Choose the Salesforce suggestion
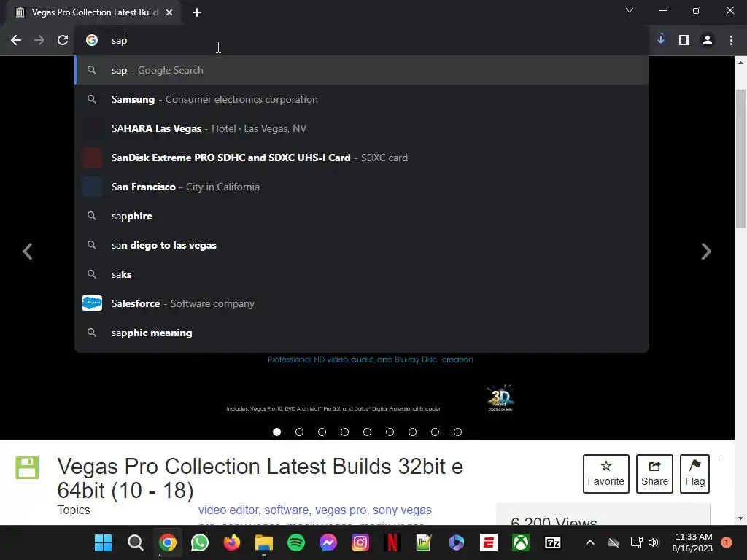 (362, 303)
